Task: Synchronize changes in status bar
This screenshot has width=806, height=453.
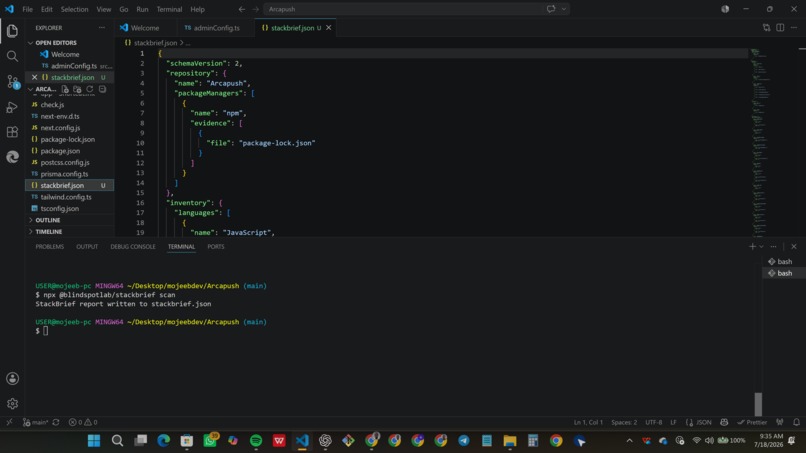Action: click(56, 422)
